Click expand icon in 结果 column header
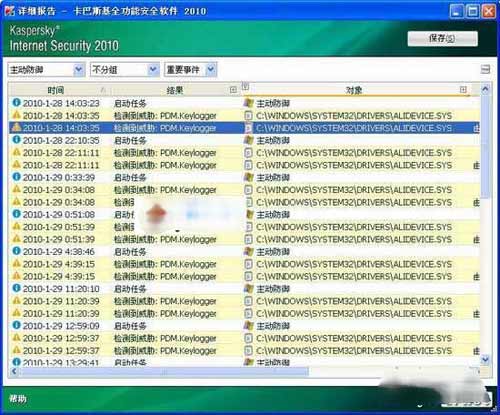Screen dimensions: 500x415 pyautogui.click(x=233, y=90)
